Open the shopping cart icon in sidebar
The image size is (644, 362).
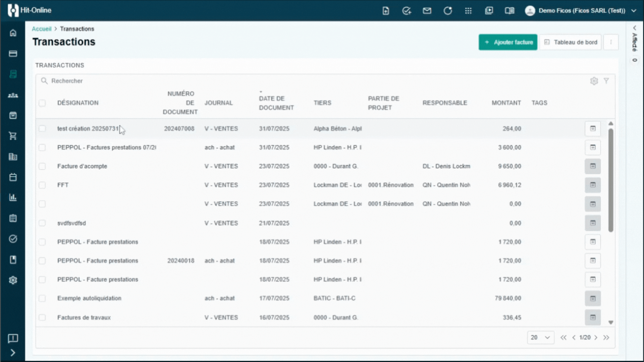(13, 136)
